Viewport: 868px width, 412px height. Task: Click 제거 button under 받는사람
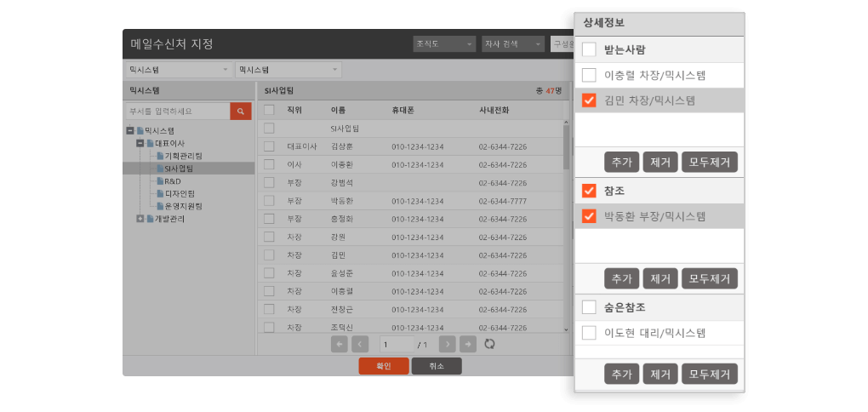(x=660, y=163)
